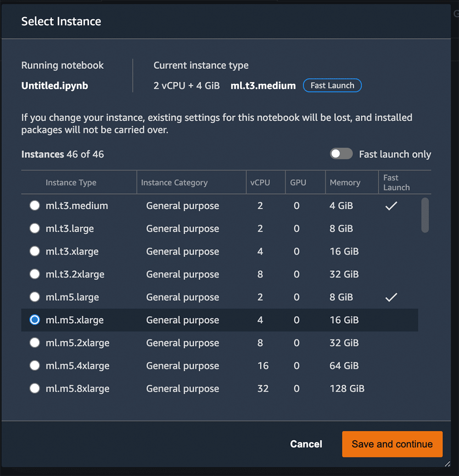Click the Instance Category column header
The image size is (459, 476).
(174, 182)
